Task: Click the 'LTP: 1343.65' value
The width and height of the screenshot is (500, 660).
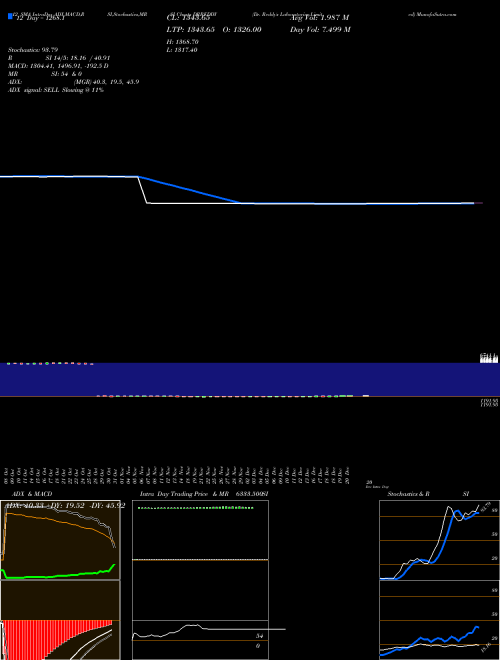Action: [x=191, y=29]
